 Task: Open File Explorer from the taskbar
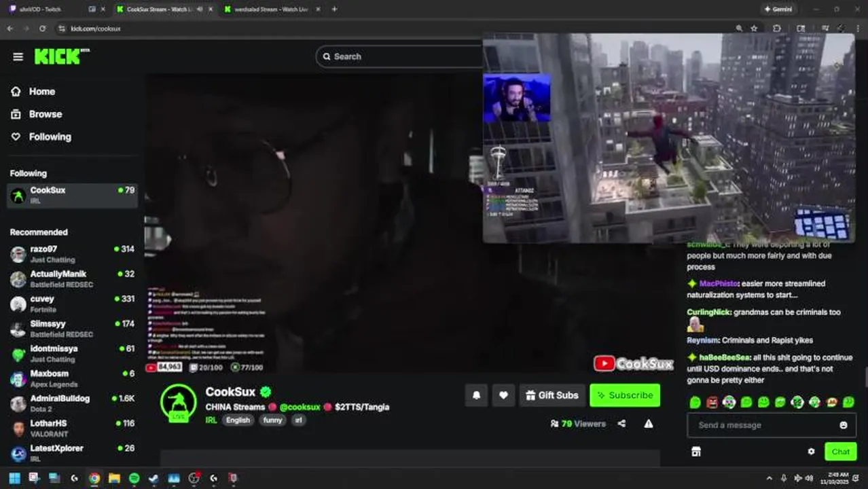[x=114, y=478]
